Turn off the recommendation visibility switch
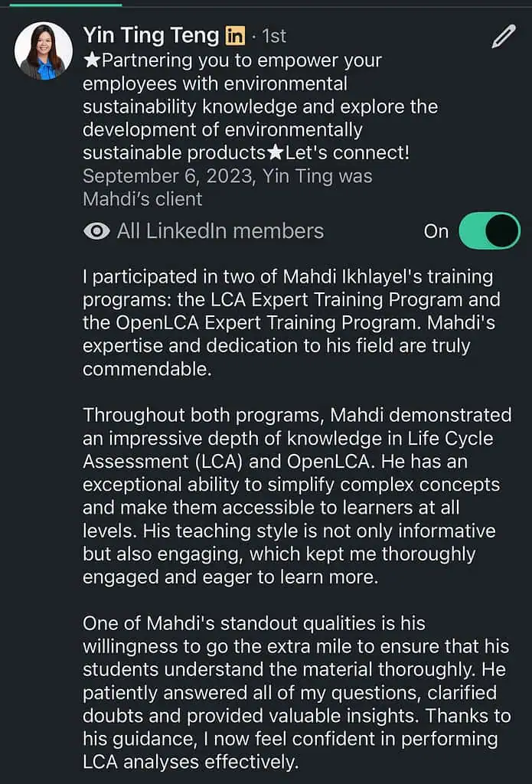This screenshot has width=532, height=784. (x=489, y=231)
